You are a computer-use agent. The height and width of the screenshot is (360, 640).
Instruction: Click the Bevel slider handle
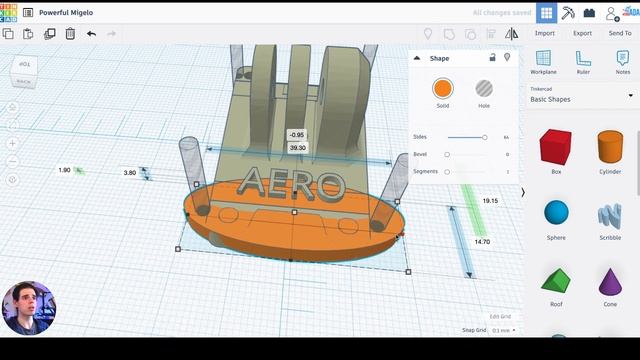(447, 155)
